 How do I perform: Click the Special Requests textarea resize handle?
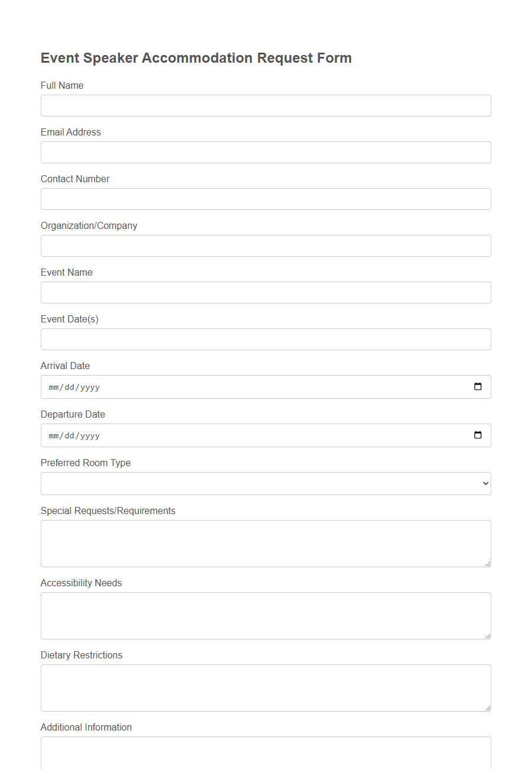pyautogui.click(x=488, y=564)
